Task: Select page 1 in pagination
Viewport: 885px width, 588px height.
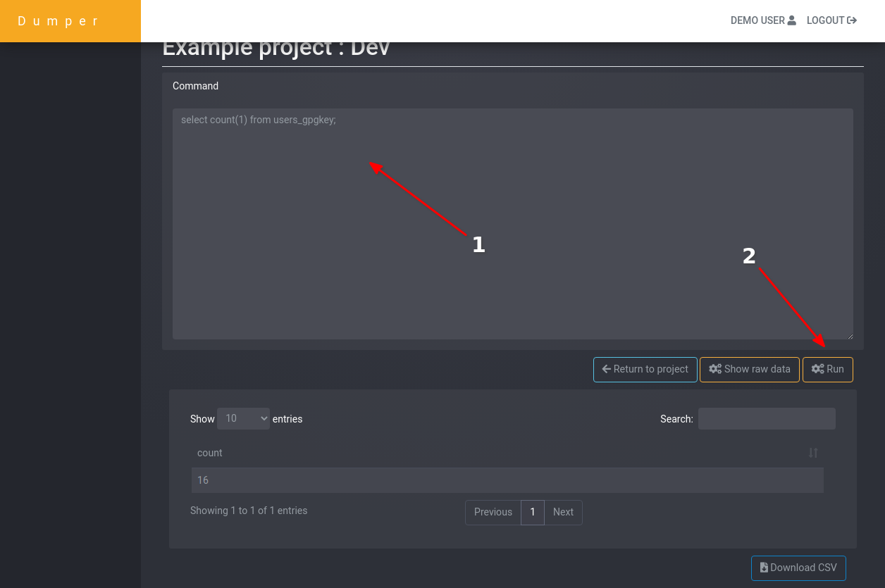Action: coord(533,512)
